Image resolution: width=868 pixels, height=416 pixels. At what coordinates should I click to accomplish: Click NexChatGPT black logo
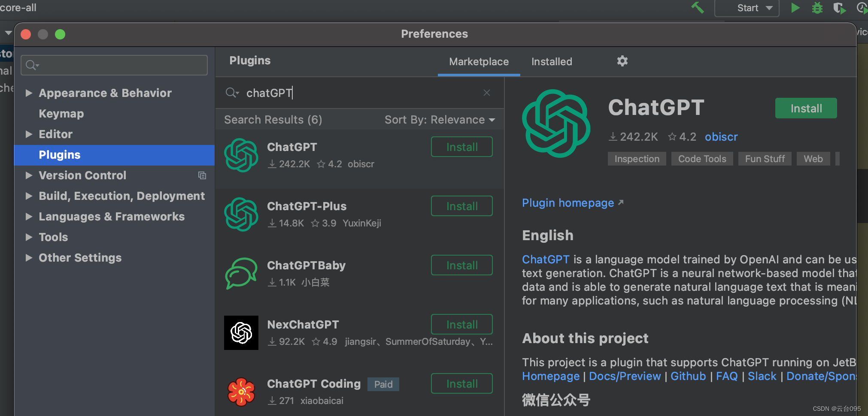coord(241,333)
